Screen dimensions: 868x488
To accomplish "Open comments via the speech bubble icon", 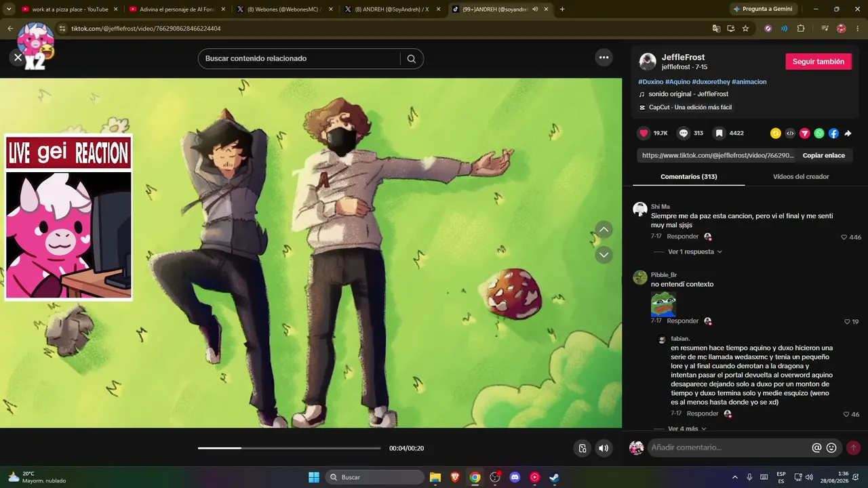I will tap(684, 134).
